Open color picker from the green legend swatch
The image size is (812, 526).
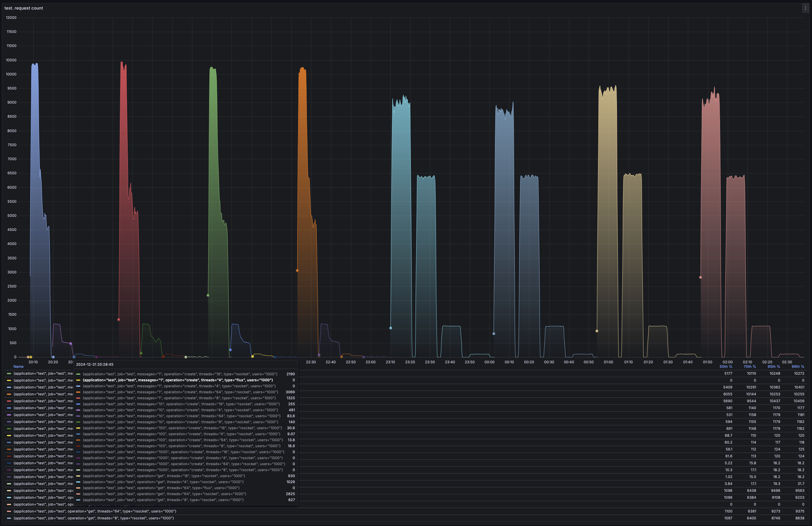(9, 374)
